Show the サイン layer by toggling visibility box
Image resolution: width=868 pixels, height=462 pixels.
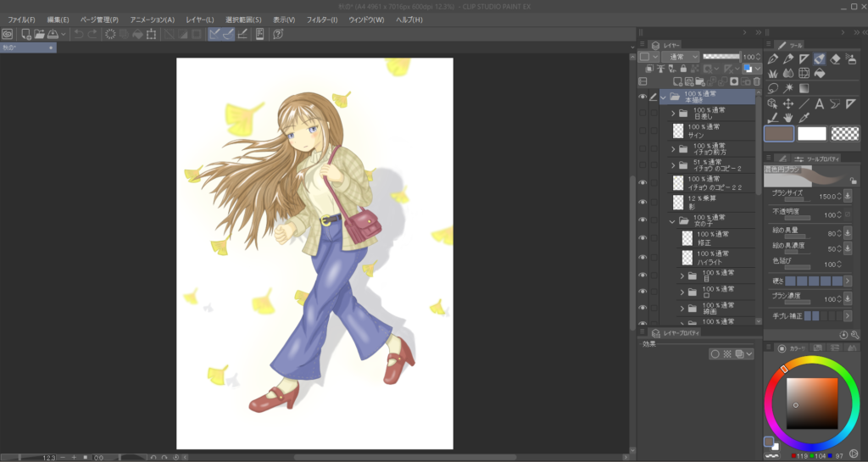(643, 131)
